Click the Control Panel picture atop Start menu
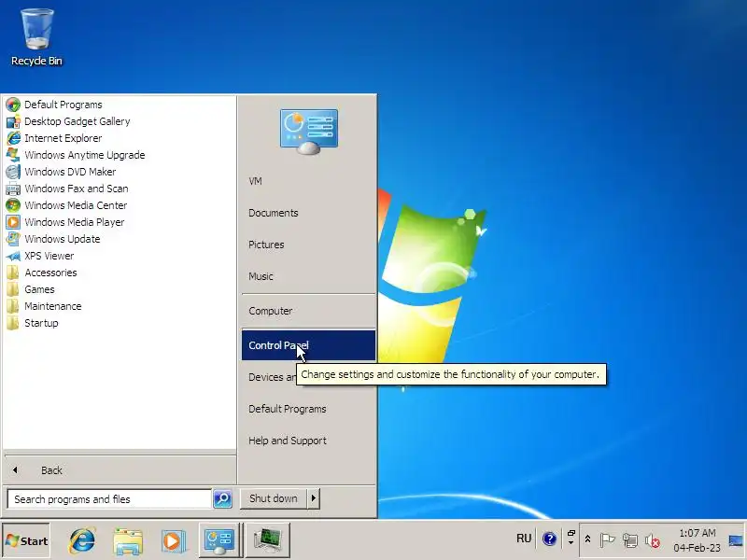747x560 pixels. [309, 131]
